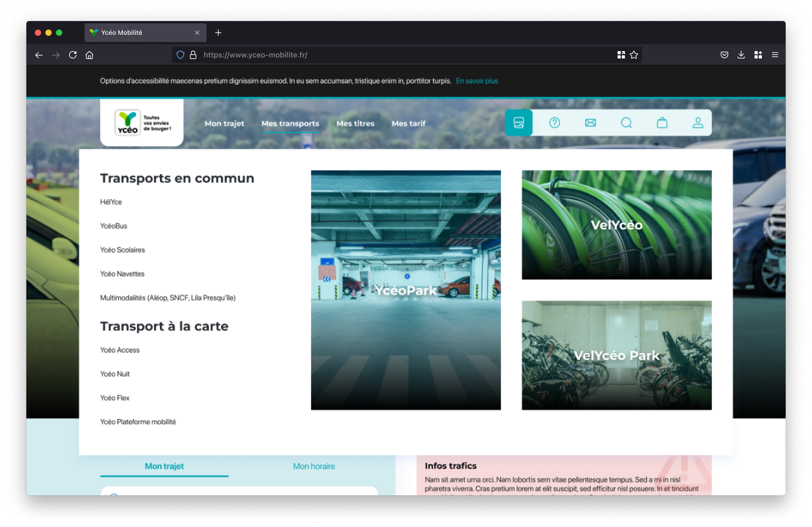Switch to the Mon trajet tab

[x=165, y=466]
